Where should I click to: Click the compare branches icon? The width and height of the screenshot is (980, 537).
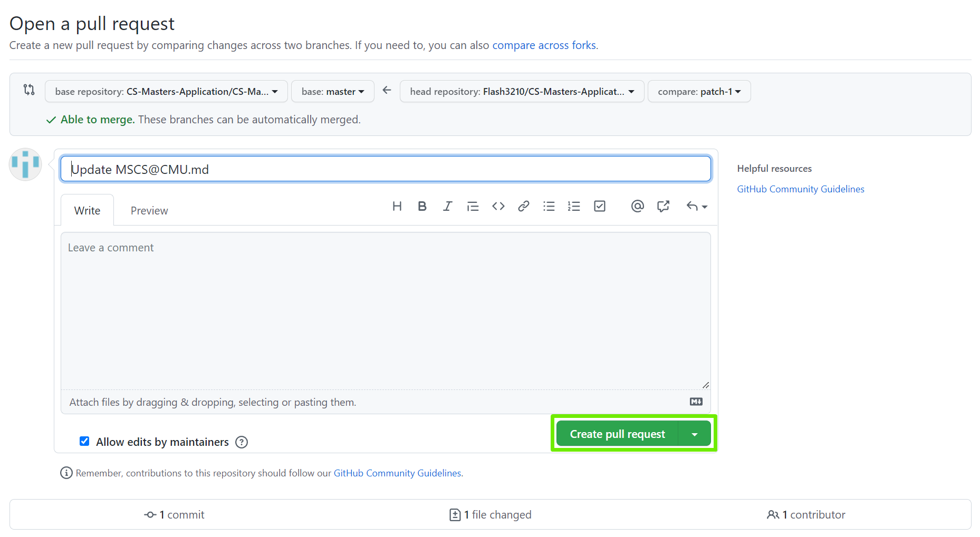click(x=29, y=90)
